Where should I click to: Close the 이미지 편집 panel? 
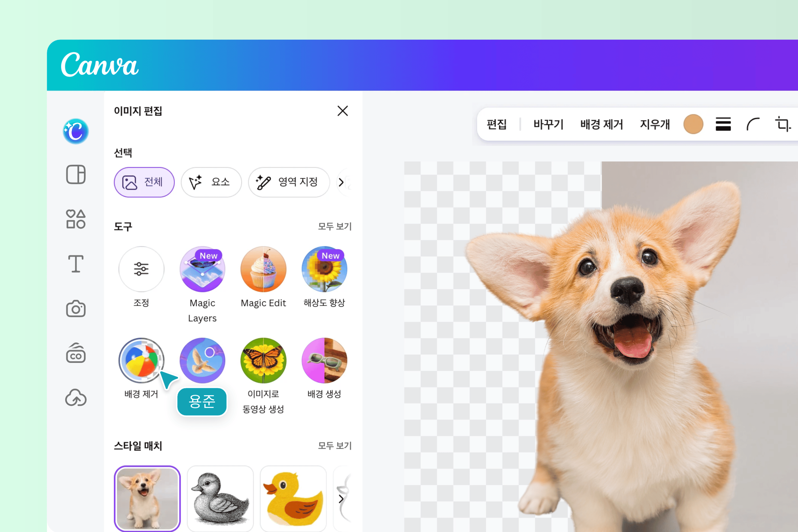(343, 111)
